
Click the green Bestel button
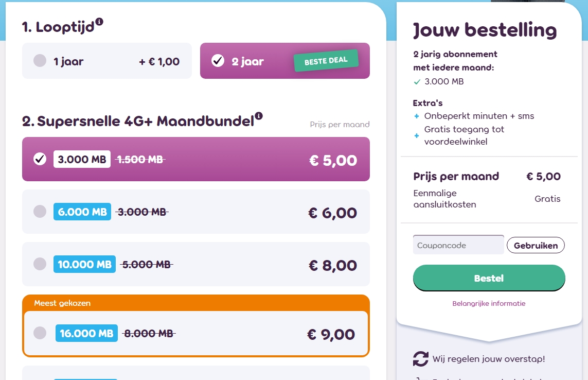pos(489,278)
